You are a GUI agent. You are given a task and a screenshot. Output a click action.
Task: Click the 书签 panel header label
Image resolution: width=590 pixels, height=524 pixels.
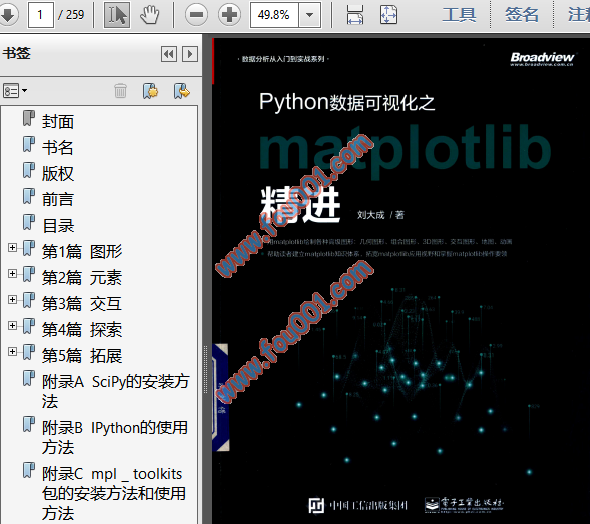tap(17, 53)
